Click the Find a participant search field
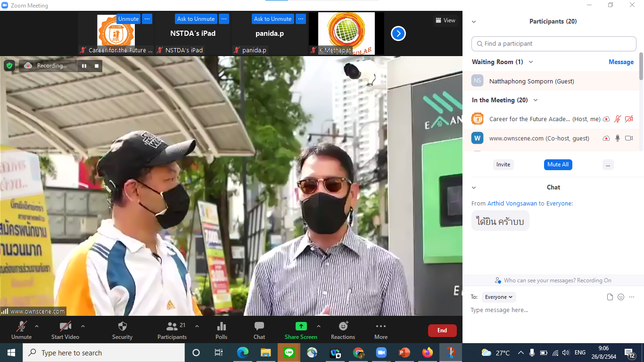Image resolution: width=644 pixels, height=362 pixels. tap(554, 44)
